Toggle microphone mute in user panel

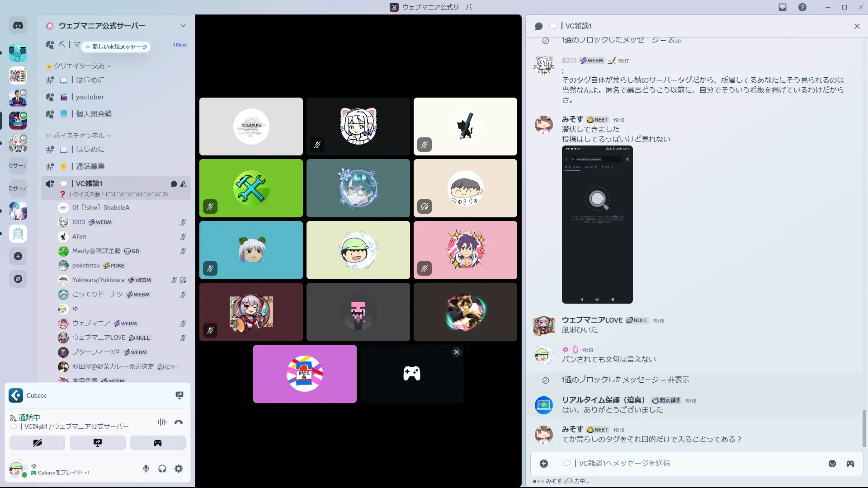coord(146,469)
